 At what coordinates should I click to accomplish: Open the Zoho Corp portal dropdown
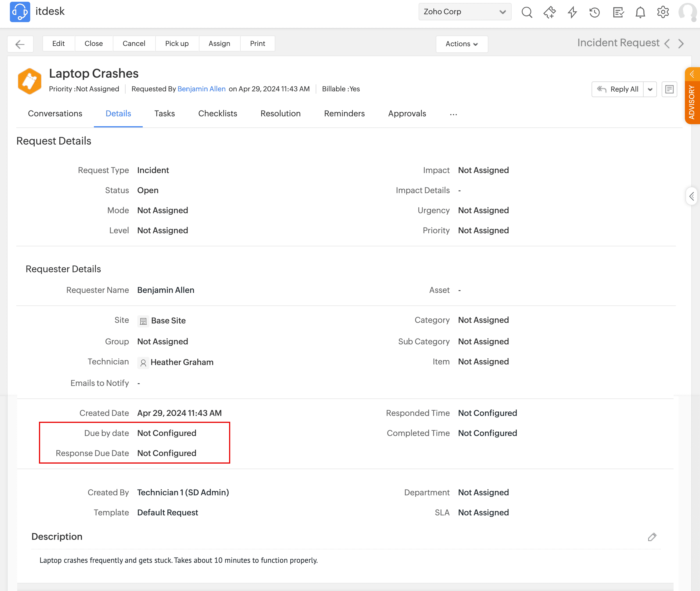[465, 12]
